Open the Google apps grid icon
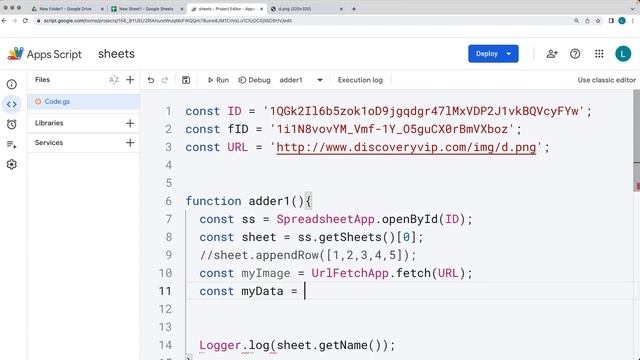The width and height of the screenshot is (640, 360). [x=599, y=54]
